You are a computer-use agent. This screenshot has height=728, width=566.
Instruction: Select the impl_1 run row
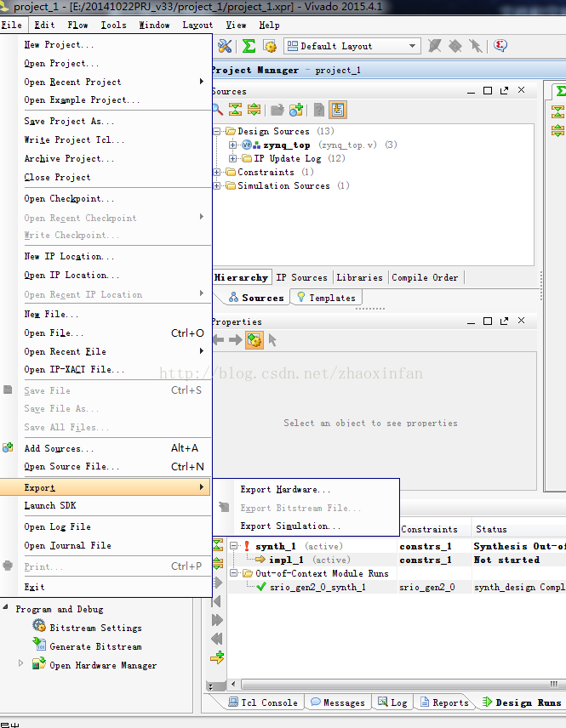(x=397, y=560)
